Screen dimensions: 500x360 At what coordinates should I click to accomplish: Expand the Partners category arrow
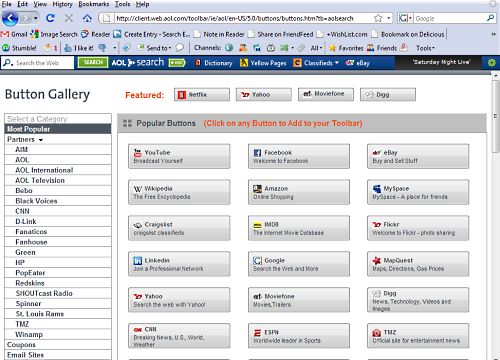pos(41,140)
